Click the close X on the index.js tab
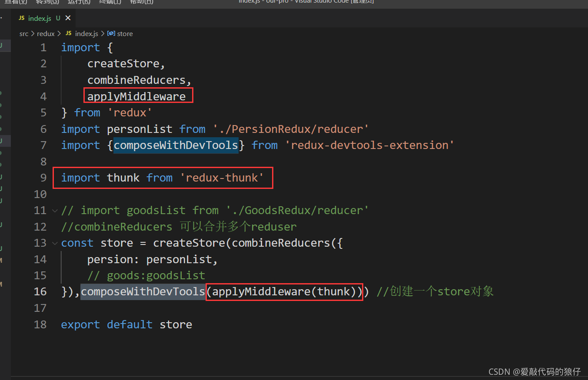The image size is (588, 380). 68,18
